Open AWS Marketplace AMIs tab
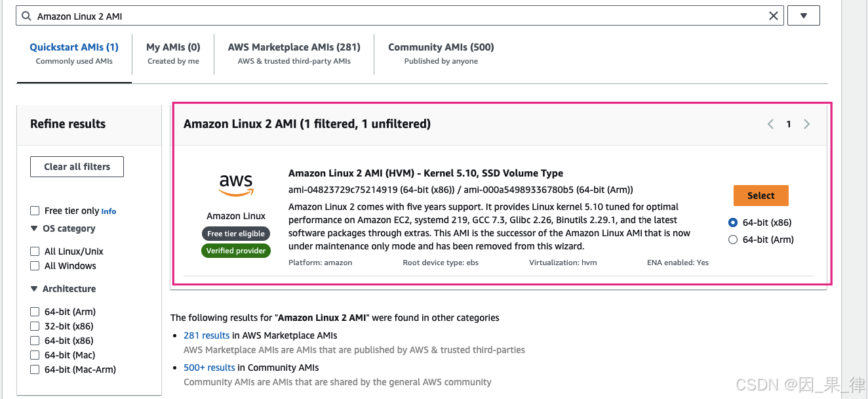The height and width of the screenshot is (399, 868). pyautogui.click(x=294, y=53)
